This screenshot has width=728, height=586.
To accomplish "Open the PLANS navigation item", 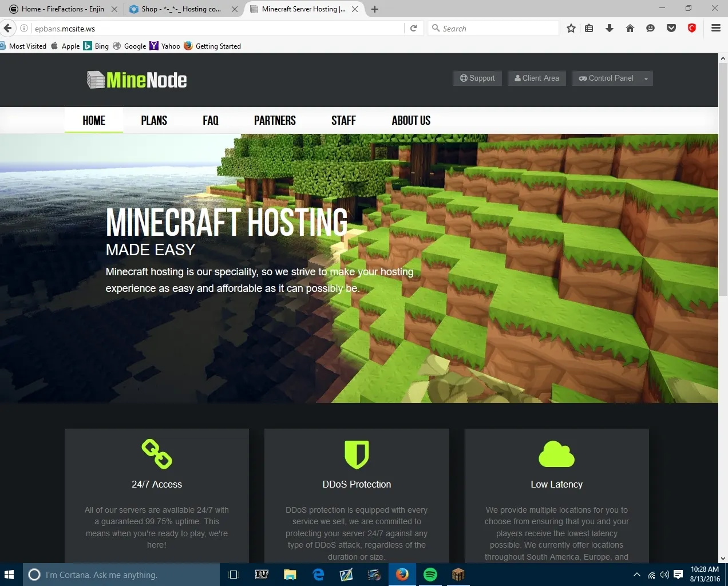I will [154, 120].
